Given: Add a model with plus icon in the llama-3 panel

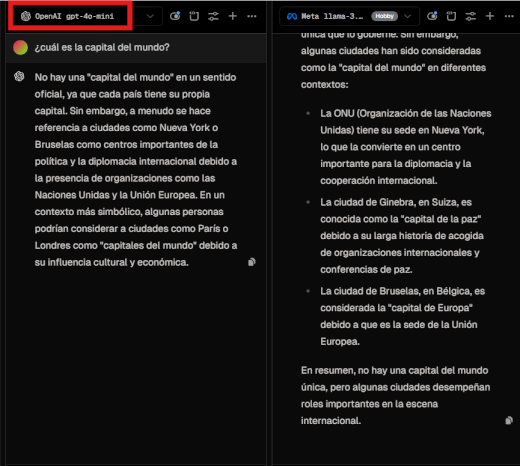Looking at the screenshot, I should point(490,16).
